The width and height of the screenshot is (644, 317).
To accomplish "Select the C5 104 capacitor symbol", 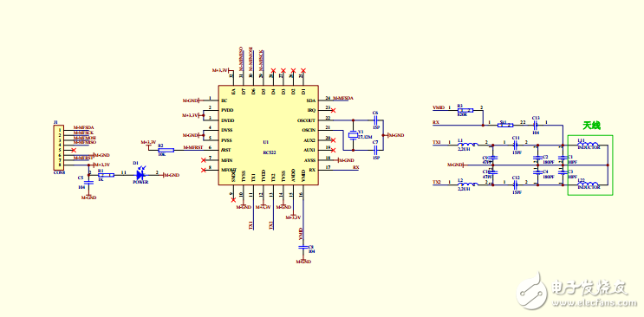I will 88,182.
